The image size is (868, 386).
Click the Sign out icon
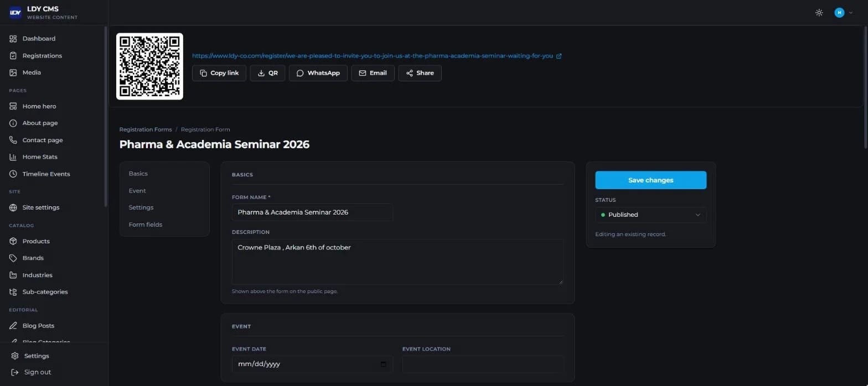pos(15,372)
